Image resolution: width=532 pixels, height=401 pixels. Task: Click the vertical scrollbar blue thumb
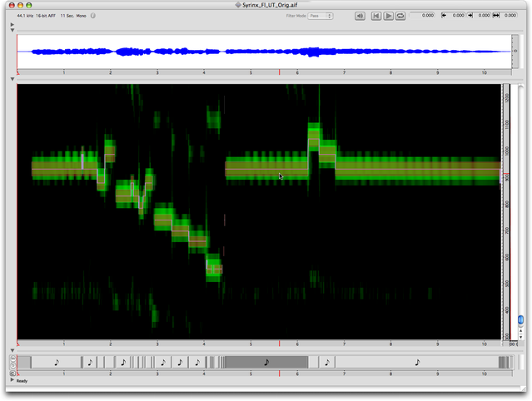521,319
